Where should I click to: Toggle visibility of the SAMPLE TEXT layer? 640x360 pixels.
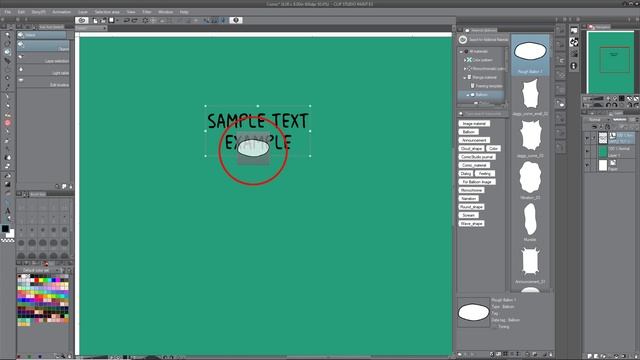pos(587,138)
